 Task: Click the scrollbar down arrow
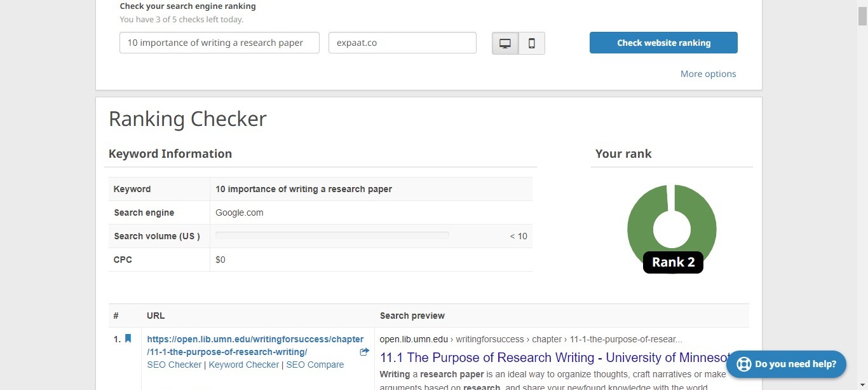[x=863, y=385]
